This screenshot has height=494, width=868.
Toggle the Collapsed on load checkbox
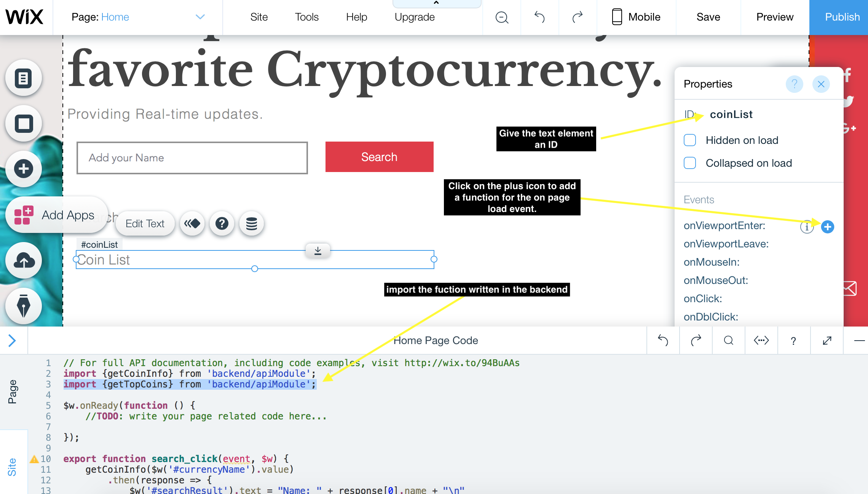(x=690, y=163)
